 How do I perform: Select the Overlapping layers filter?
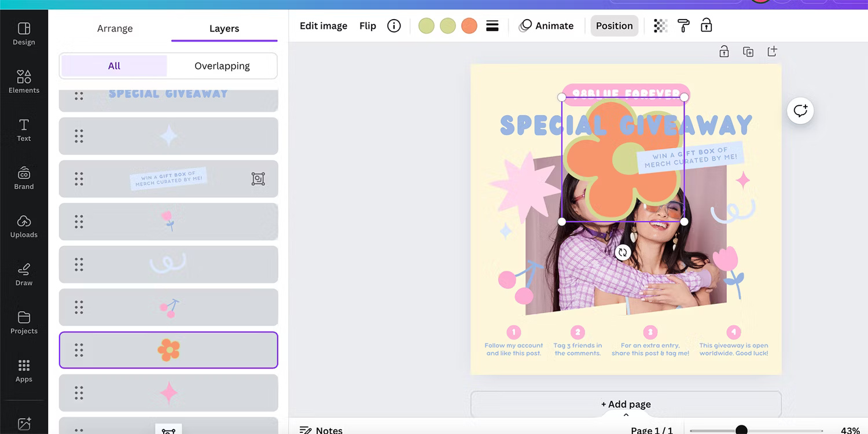[x=222, y=65]
